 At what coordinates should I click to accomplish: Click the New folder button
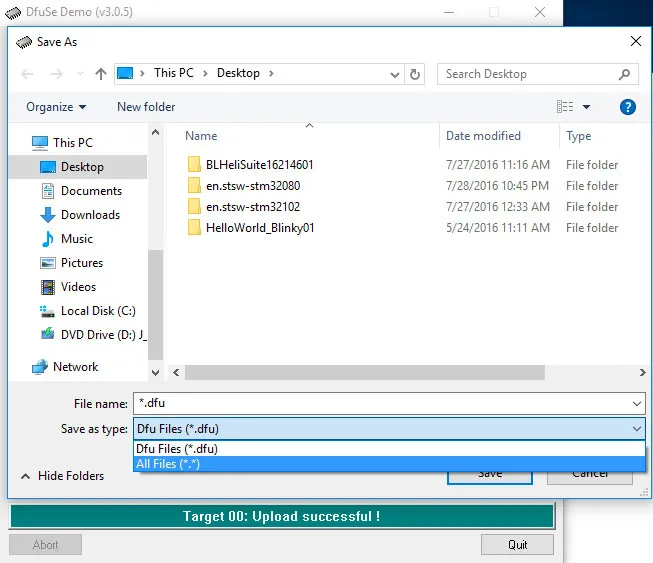click(146, 107)
